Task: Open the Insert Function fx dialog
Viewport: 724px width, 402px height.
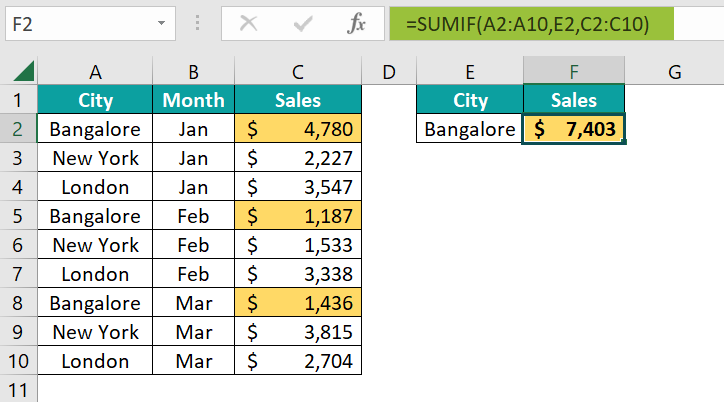Action: [356, 23]
